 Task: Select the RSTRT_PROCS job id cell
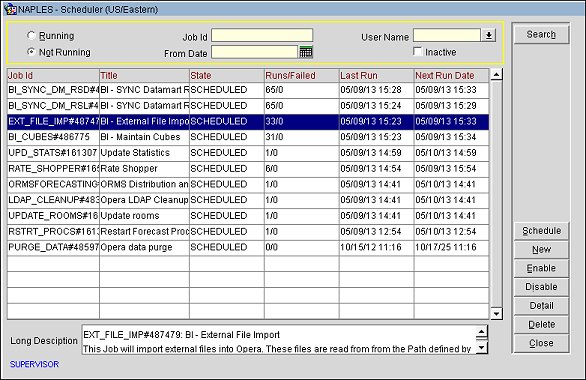pos(53,231)
